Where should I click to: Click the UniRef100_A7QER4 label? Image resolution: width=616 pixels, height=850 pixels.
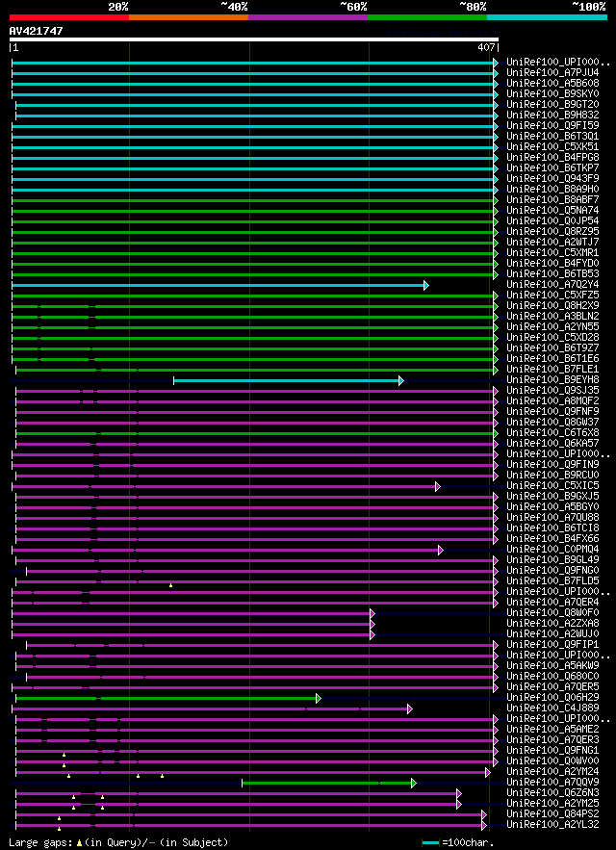[x=552, y=602]
